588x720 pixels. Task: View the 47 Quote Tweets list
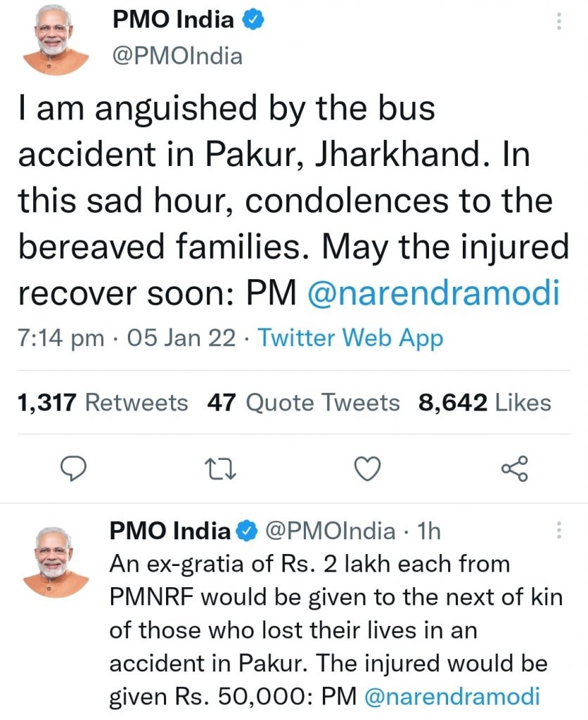(303, 403)
